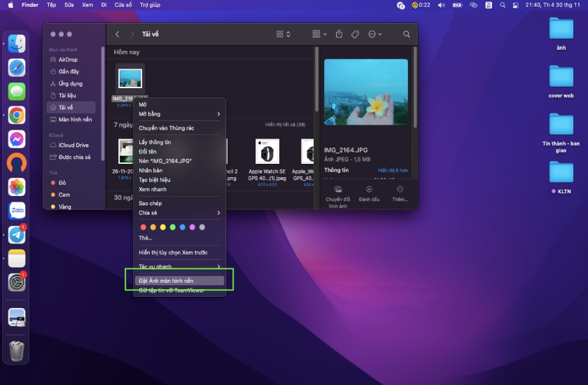Click the Đánh dấu markup icon
This screenshot has width=588, height=385.
[x=369, y=190]
